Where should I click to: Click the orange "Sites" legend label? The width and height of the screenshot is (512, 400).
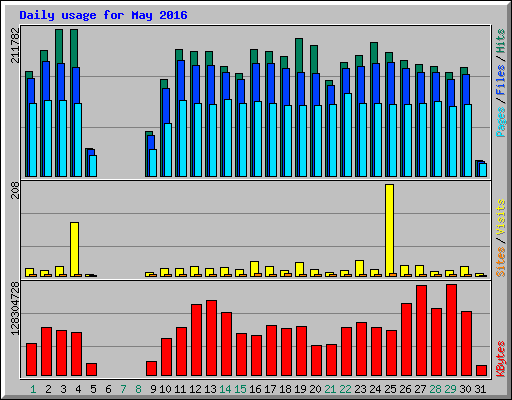click(x=501, y=262)
